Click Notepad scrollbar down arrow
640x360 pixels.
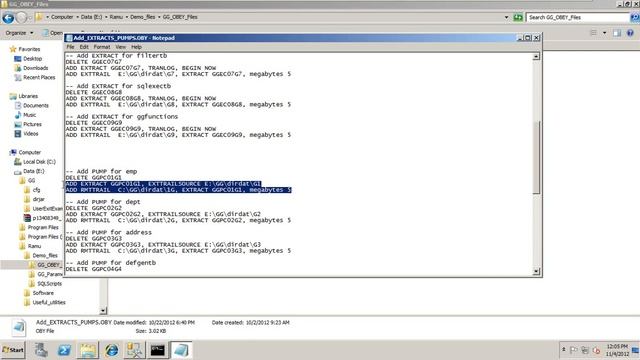(x=536, y=271)
